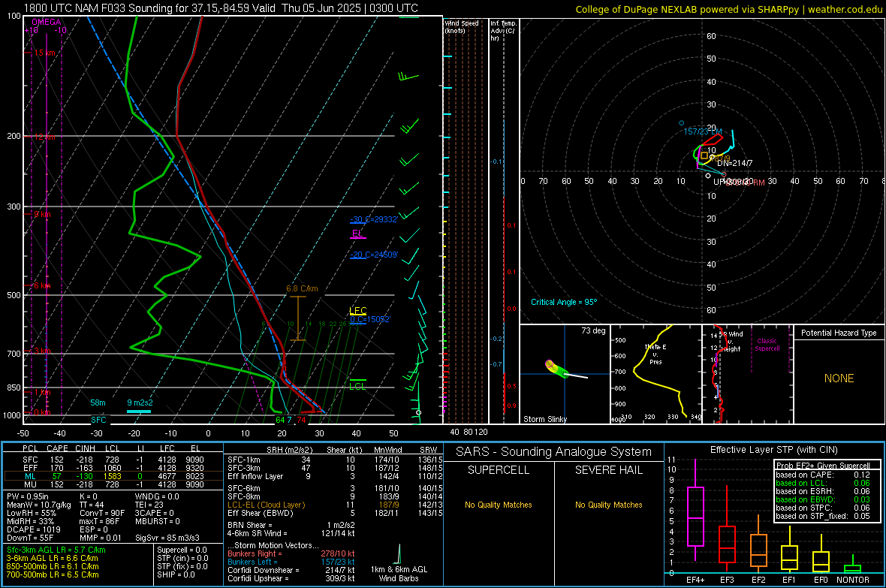Select the DN=214/7 hodograph label

coord(734,163)
